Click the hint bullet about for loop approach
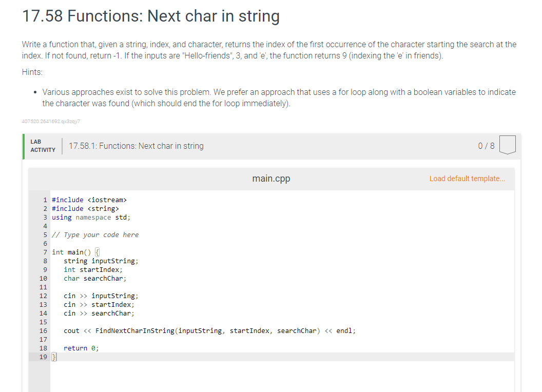This screenshot has height=392, width=542. click(x=279, y=98)
